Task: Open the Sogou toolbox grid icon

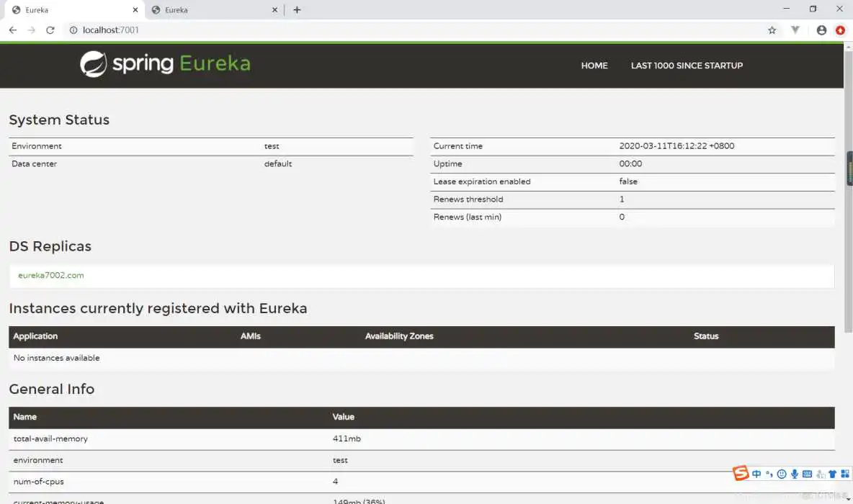Action: [x=844, y=474]
